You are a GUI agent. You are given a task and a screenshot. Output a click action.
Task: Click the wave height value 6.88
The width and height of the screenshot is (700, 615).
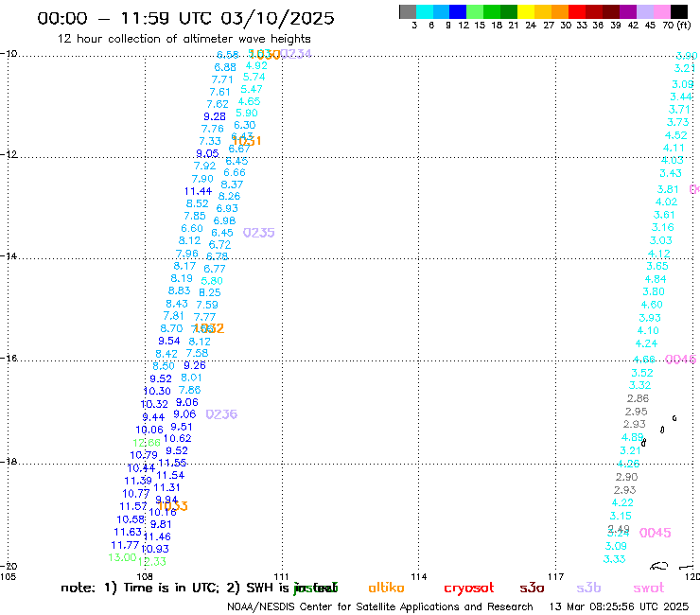click(225, 67)
